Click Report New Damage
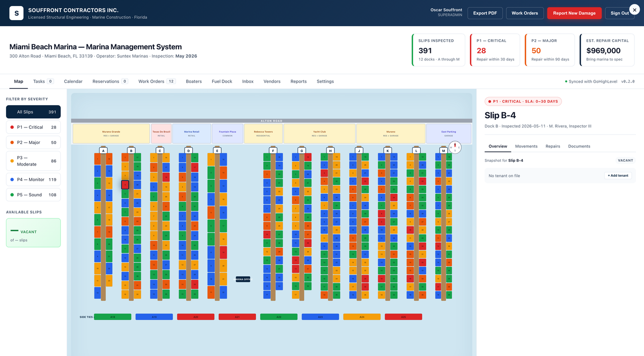Image resolution: width=644 pixels, height=356 pixels. point(574,13)
